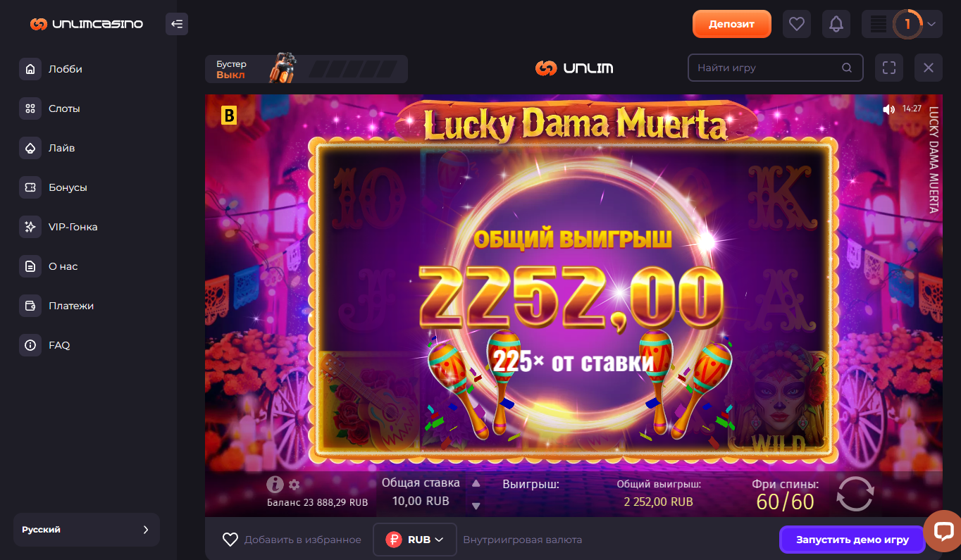961x560 pixels.
Task: Open game info with the 'i' icon
Action: pyautogui.click(x=275, y=485)
